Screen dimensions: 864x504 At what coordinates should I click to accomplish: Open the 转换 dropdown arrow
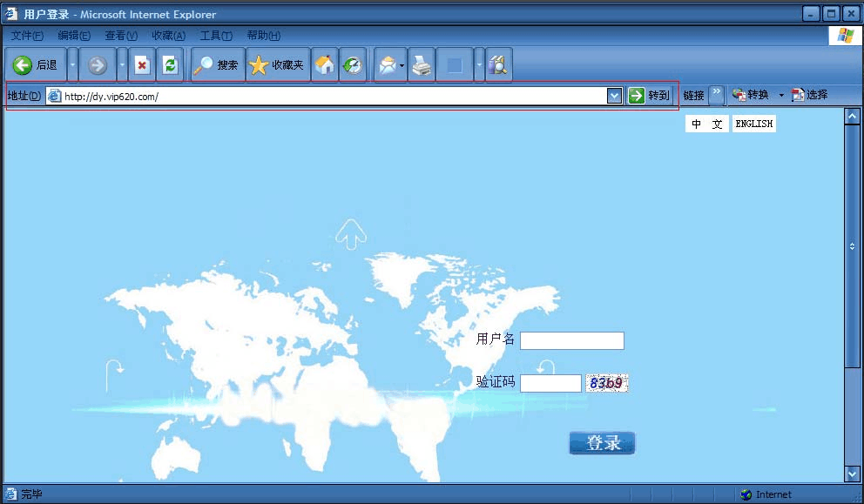tap(781, 95)
